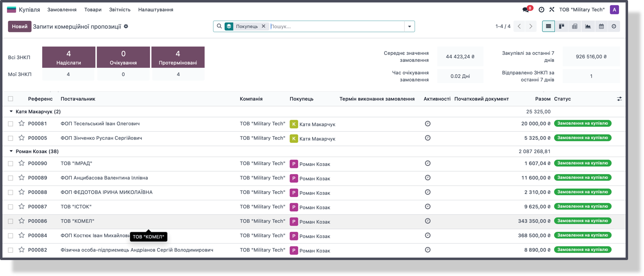Screen dimensions: 644x276
Task: Select the P00005 row checkbox
Action: pyautogui.click(x=11, y=138)
